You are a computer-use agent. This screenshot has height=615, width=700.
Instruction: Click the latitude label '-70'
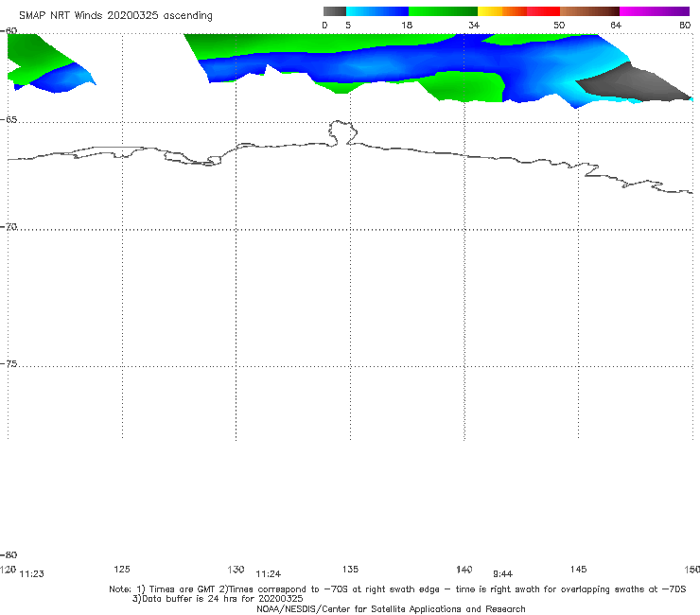9,227
